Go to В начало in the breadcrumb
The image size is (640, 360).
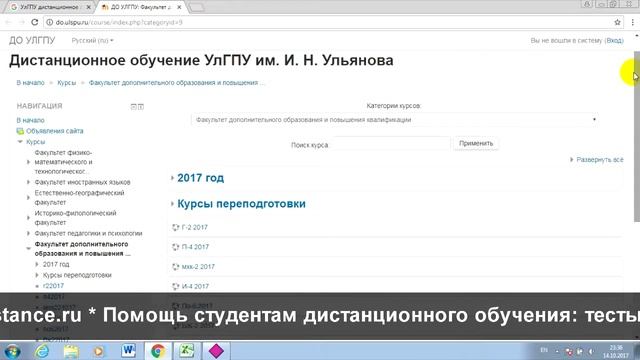pos(31,83)
